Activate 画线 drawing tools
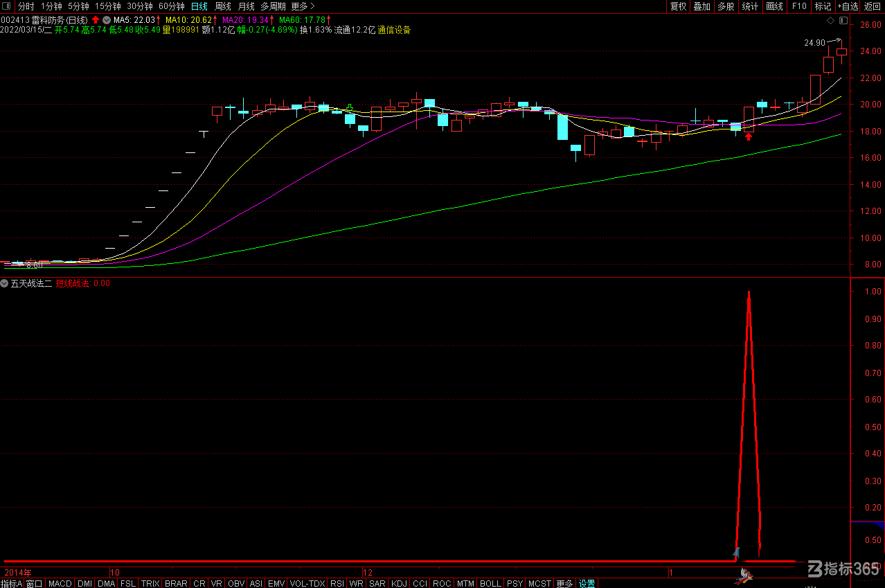The width and height of the screenshot is (885, 588). coord(774,6)
